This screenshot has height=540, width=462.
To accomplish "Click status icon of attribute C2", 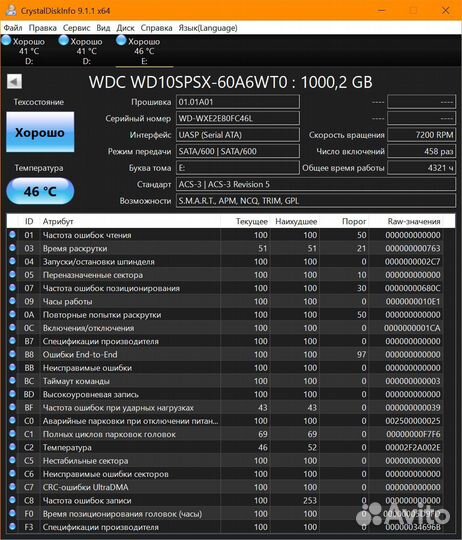I will (12, 447).
